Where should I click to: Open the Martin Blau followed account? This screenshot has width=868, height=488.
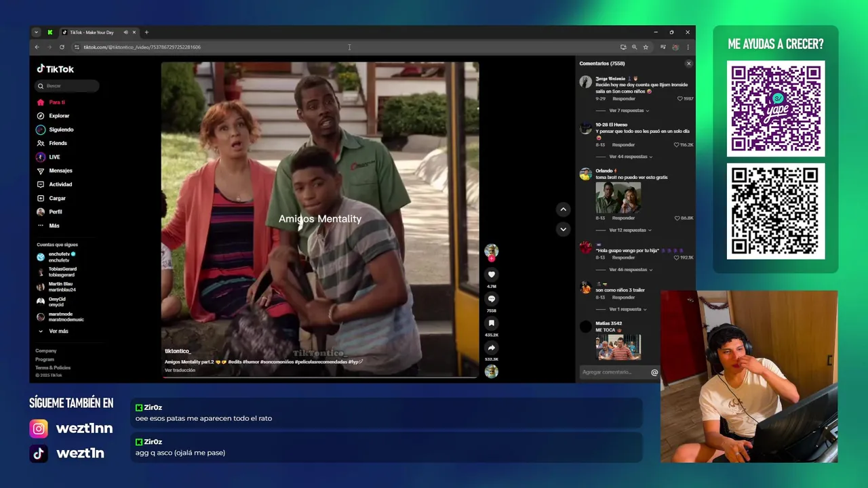pyautogui.click(x=57, y=287)
